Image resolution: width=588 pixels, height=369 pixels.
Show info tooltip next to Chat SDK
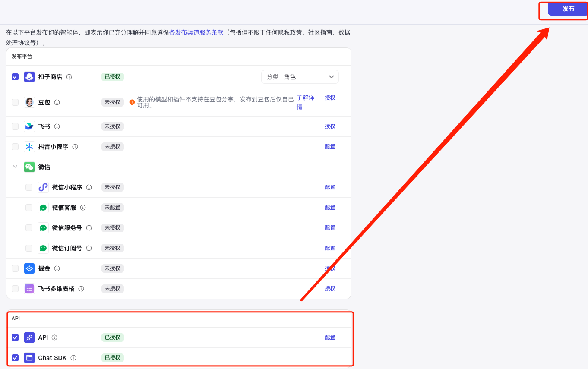73,358
